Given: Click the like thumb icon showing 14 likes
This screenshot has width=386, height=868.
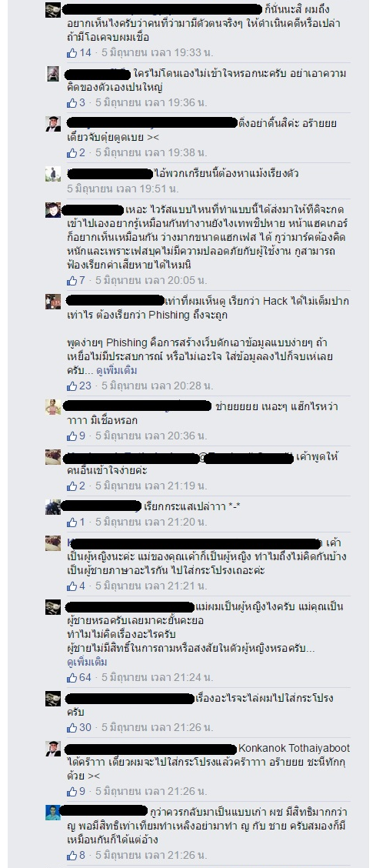Looking at the screenshot, I should (x=72, y=52).
